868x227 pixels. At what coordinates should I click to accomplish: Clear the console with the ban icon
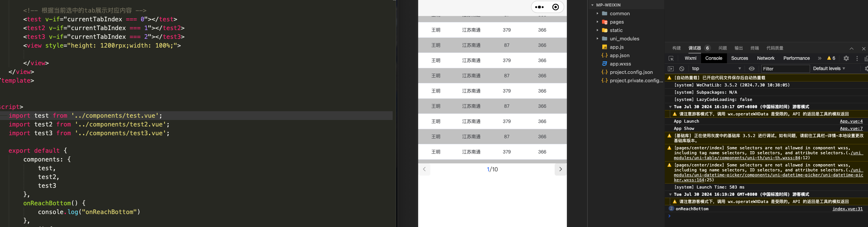tap(682, 69)
